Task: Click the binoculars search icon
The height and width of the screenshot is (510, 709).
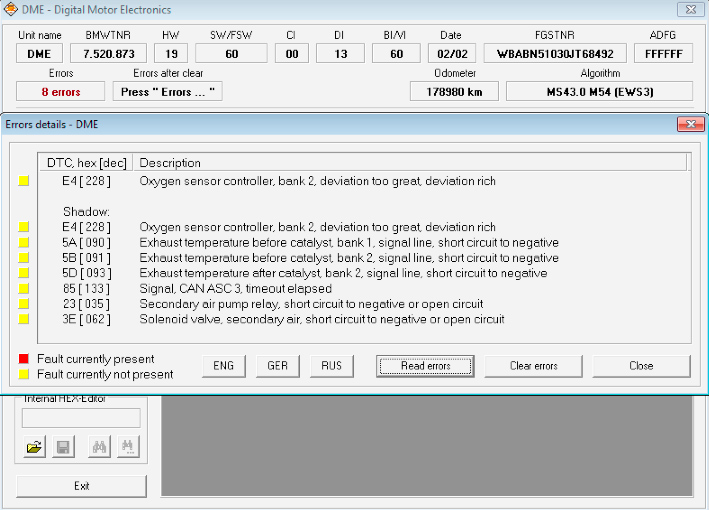Action: click(100, 448)
